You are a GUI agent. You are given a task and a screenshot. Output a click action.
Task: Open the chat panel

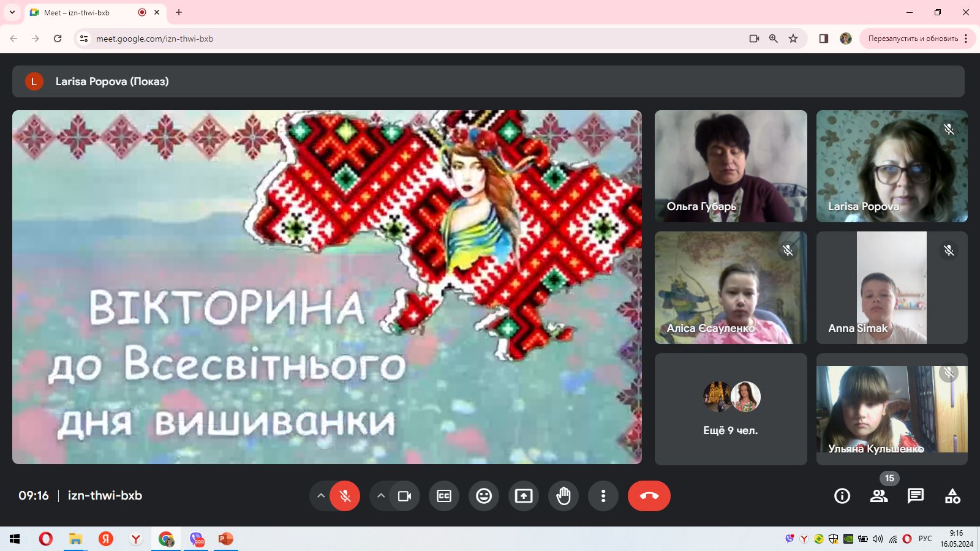(x=916, y=496)
